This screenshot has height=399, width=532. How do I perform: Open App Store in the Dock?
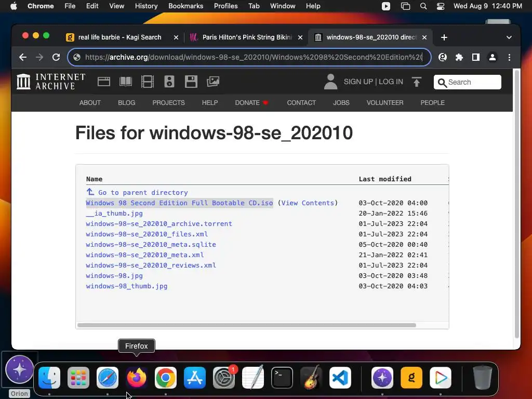(x=195, y=378)
